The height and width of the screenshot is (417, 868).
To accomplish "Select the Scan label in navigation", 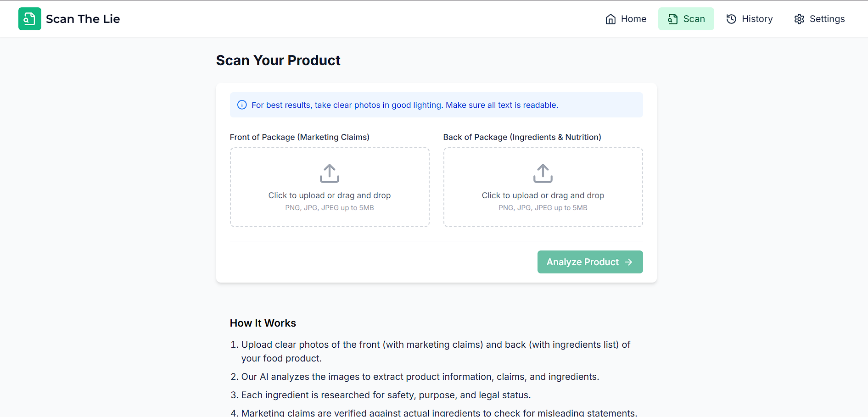I will (694, 19).
